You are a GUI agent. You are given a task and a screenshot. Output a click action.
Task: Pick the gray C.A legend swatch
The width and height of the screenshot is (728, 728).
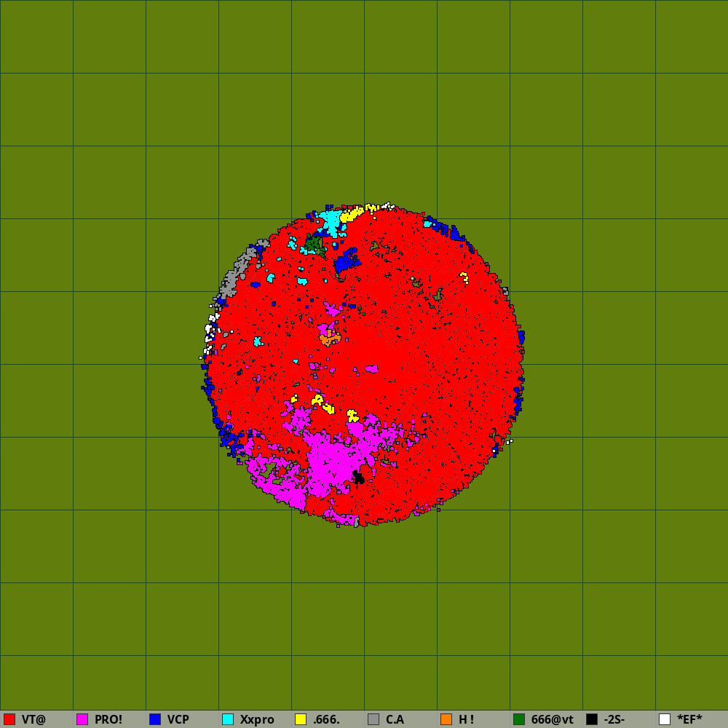(373, 719)
